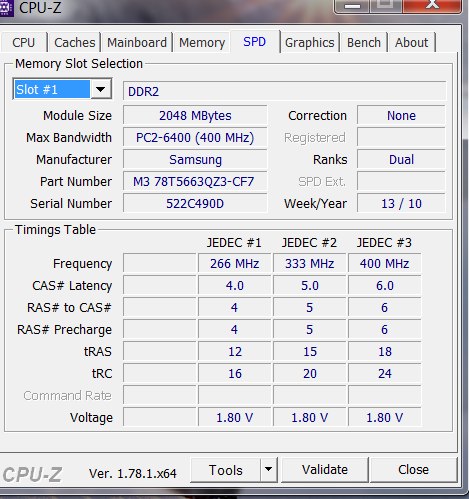Open the Caches tab

tap(75, 43)
